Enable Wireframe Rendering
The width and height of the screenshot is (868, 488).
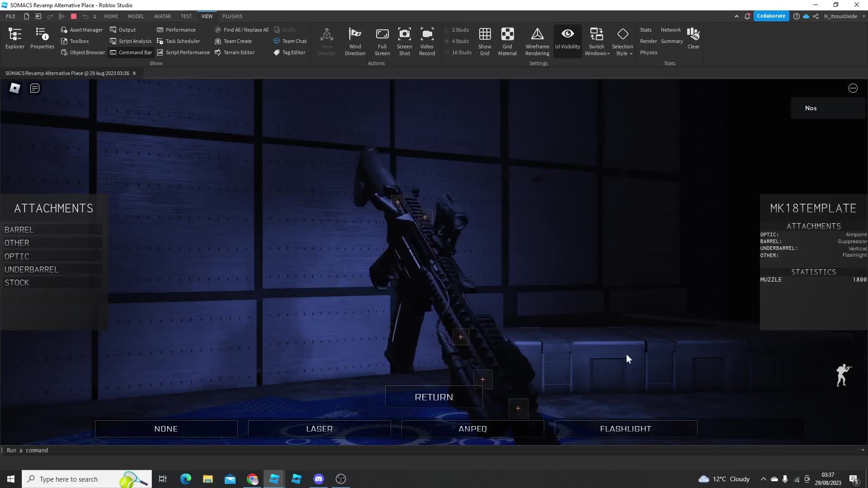537,41
